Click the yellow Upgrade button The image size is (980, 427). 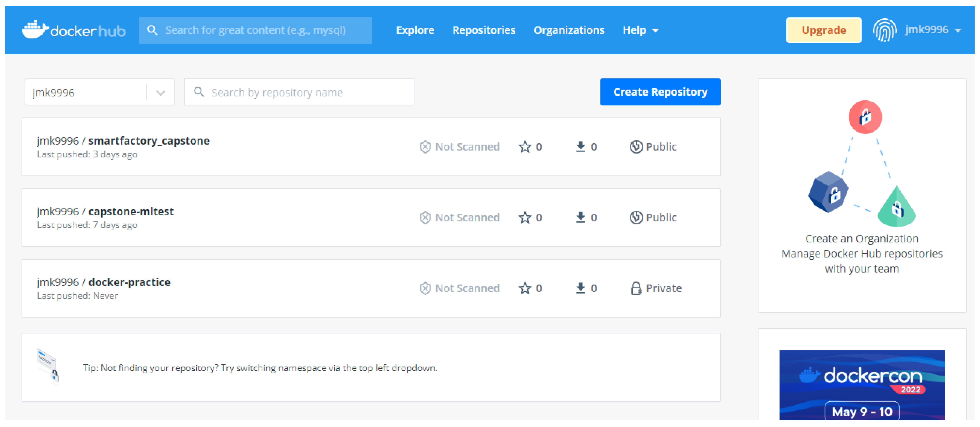click(823, 30)
